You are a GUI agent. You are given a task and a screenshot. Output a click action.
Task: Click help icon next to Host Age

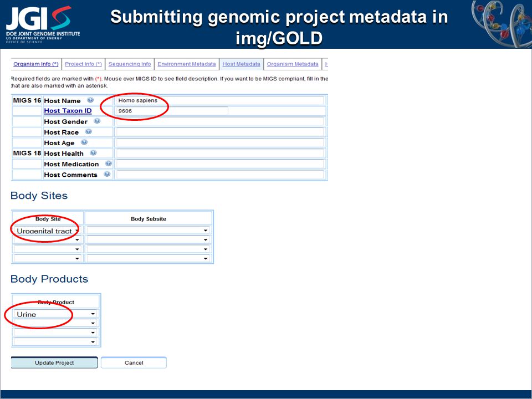(84, 142)
